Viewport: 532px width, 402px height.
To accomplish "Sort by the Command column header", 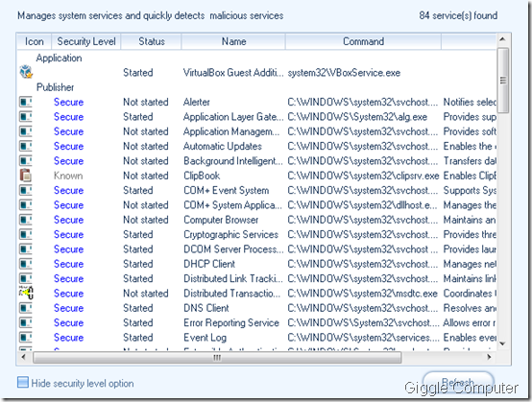I will pos(363,41).
